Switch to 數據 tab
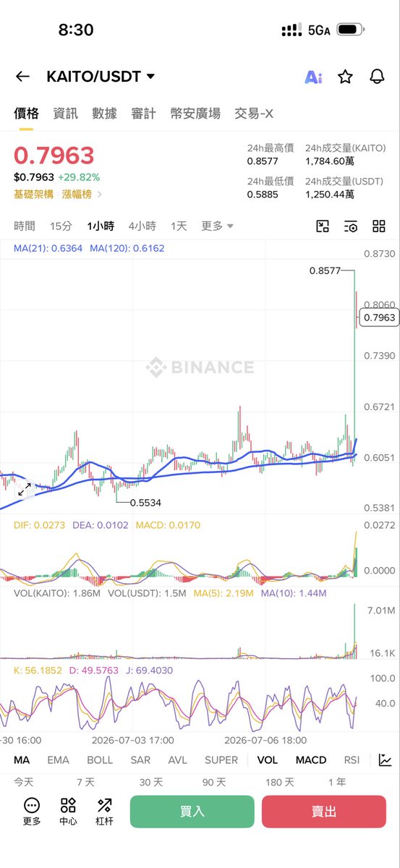The image size is (400, 868). tap(104, 114)
